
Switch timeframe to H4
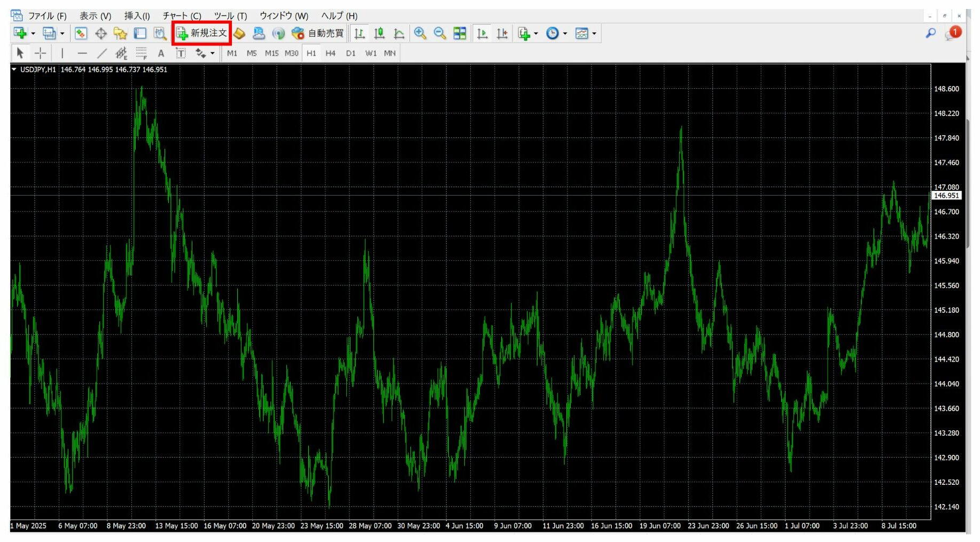(x=330, y=53)
